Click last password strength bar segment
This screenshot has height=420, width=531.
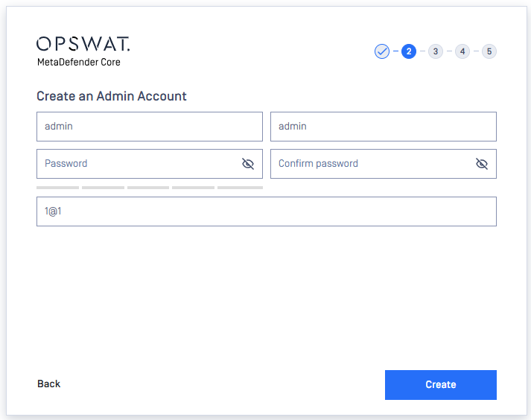click(240, 188)
